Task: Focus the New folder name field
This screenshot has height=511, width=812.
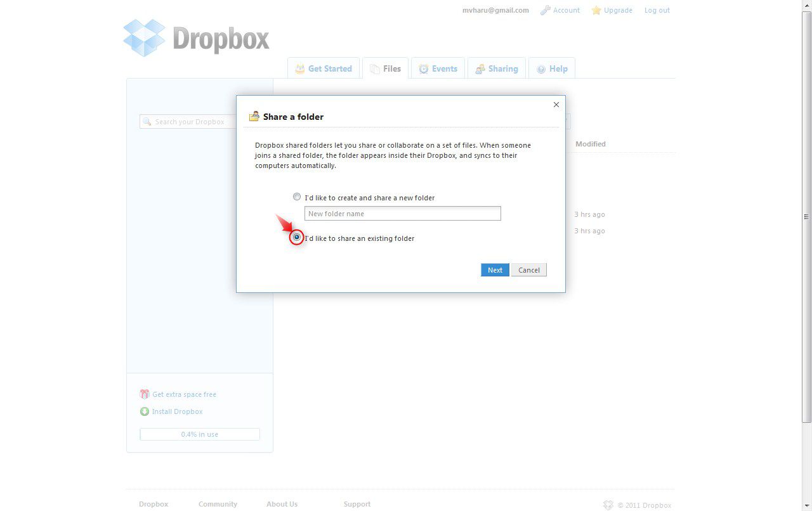Action: tap(403, 214)
